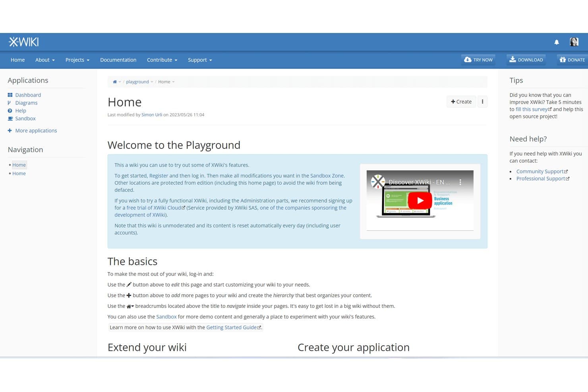Screen dimensions: 588x392
Task: Open the user avatar menu
Action: [x=574, y=42]
